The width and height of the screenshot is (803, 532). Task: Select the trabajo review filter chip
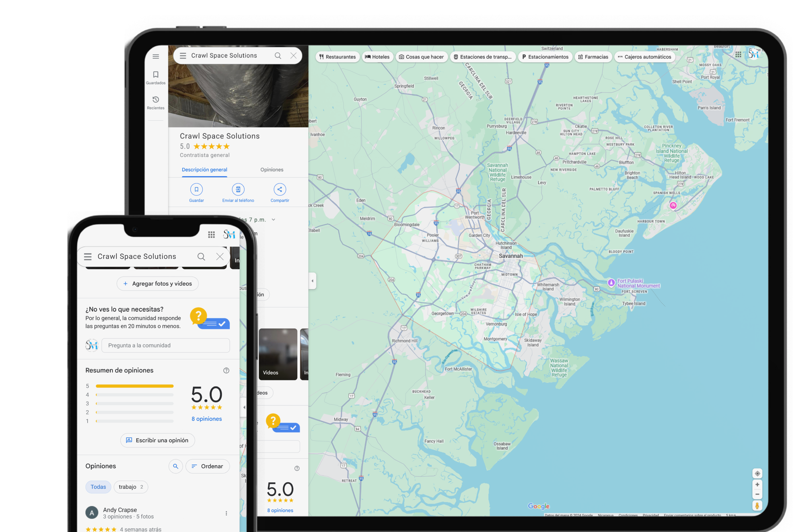tap(131, 487)
